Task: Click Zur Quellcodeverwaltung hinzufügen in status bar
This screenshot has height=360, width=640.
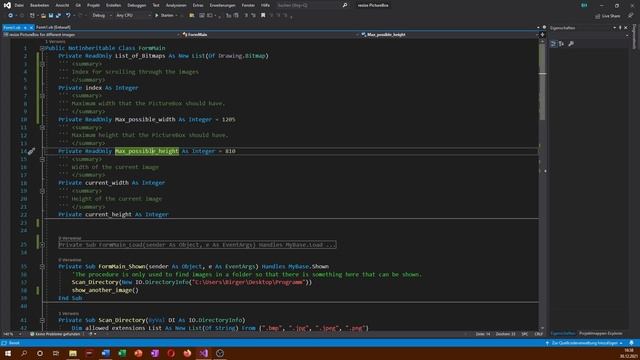Action: (x=584, y=343)
